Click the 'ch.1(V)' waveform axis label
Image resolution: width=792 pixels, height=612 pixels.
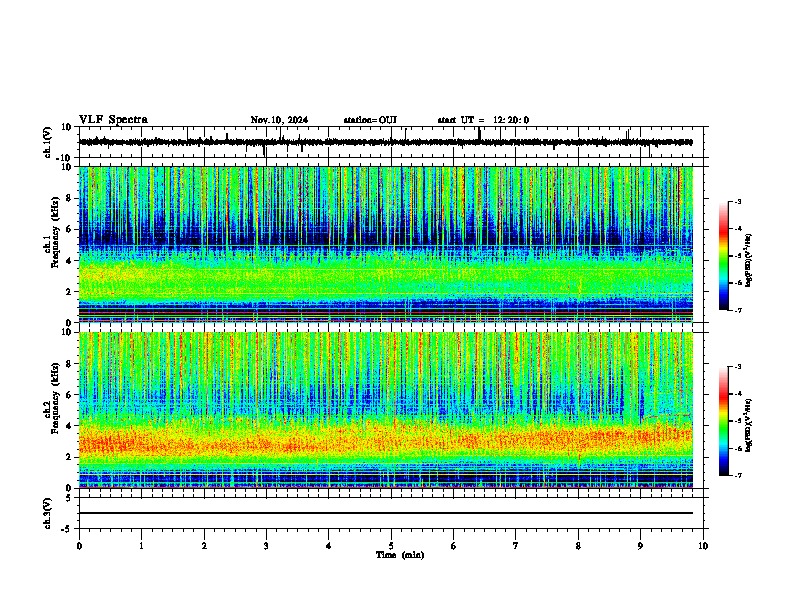tap(48, 142)
